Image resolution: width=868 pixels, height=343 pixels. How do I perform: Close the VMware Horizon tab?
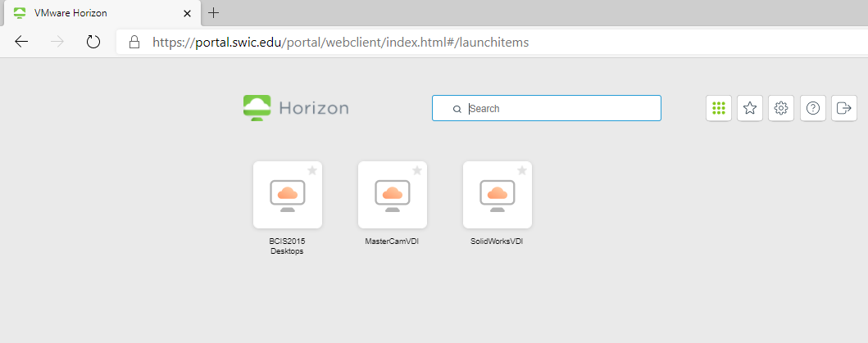pos(188,13)
